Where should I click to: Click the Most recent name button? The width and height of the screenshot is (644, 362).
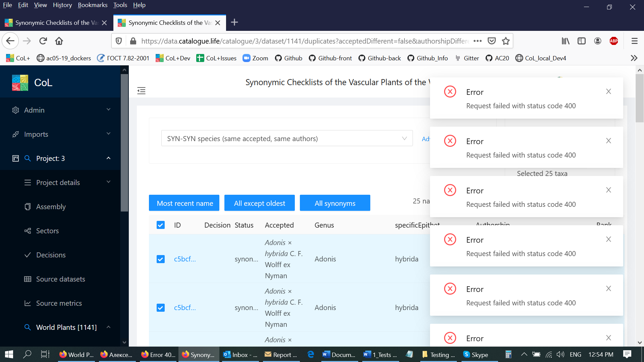[x=184, y=203]
